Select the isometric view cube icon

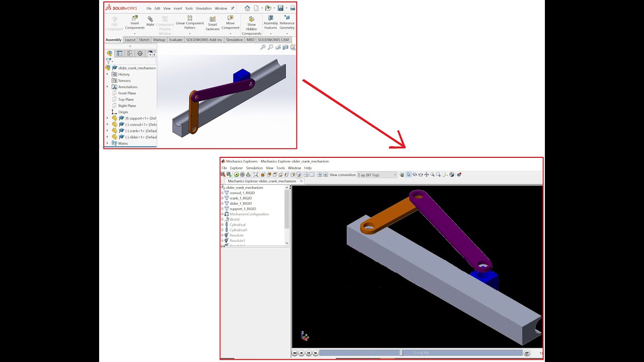coord(298,175)
